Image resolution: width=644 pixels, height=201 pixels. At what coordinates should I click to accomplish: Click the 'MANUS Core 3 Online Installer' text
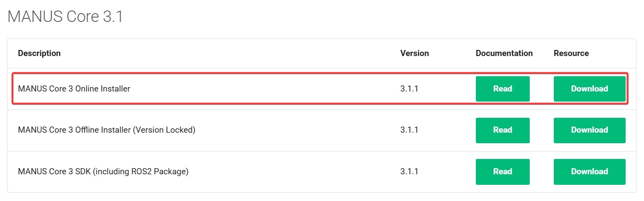point(74,89)
